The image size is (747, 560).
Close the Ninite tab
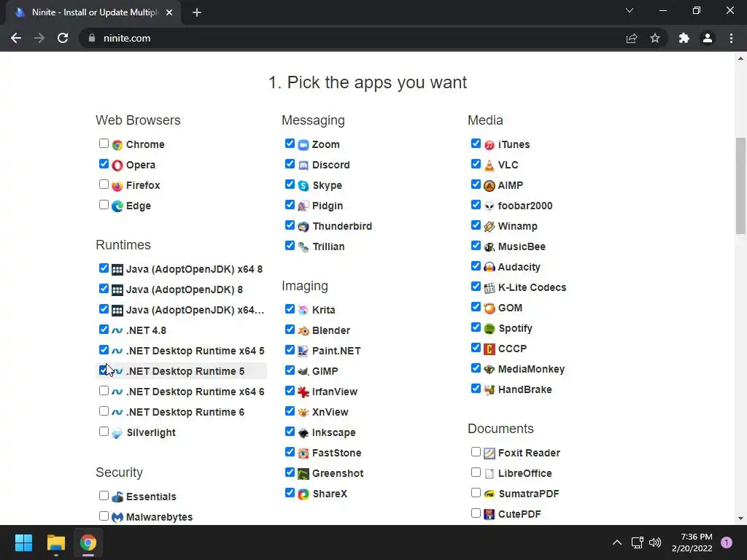click(169, 13)
